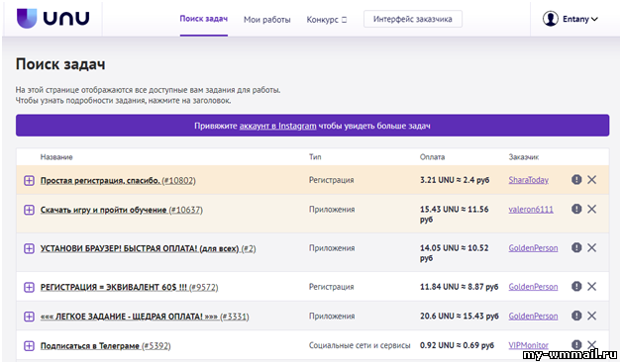Expand task ЛЕГКОЕ ЗАДАНИЕ plus icon
Viewport: 622px width, 364px height.
(x=29, y=317)
